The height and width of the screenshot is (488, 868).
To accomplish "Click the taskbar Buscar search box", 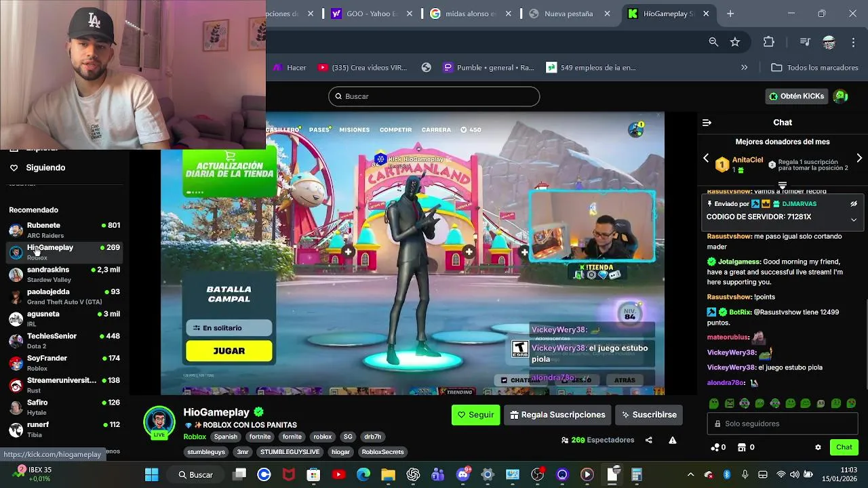I will (x=195, y=474).
